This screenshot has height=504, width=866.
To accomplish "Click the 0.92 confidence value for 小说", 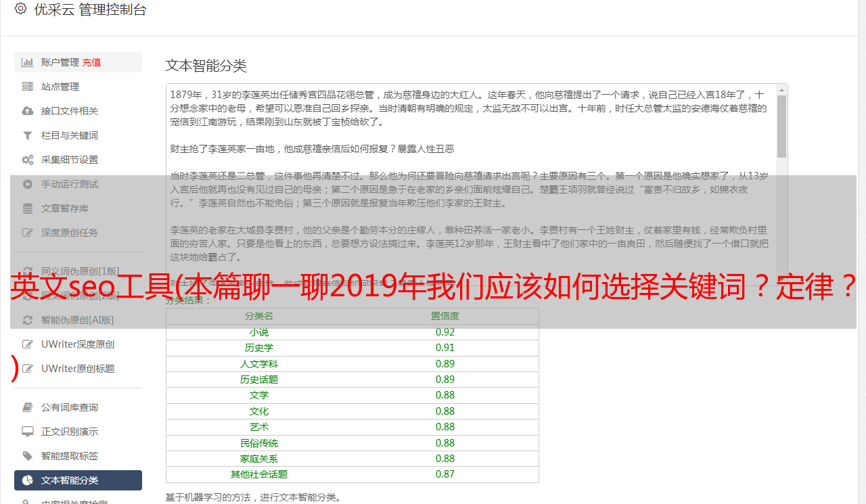I will tap(445, 332).
